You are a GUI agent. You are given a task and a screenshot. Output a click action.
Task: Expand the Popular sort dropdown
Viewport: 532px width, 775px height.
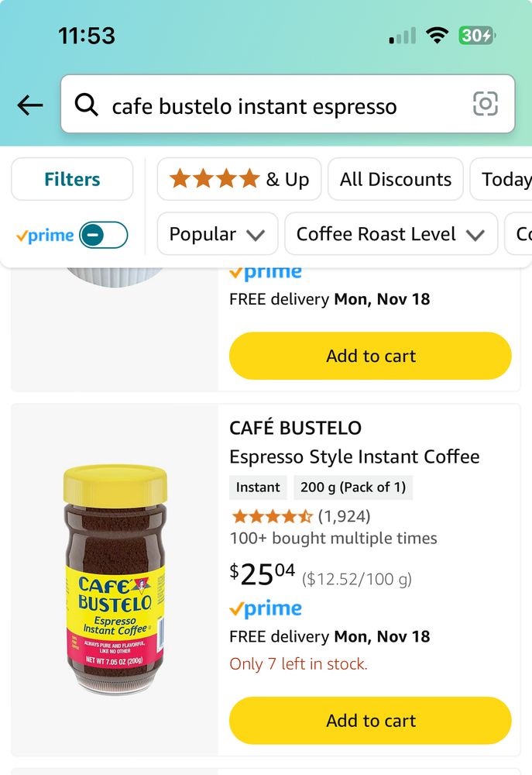point(217,234)
